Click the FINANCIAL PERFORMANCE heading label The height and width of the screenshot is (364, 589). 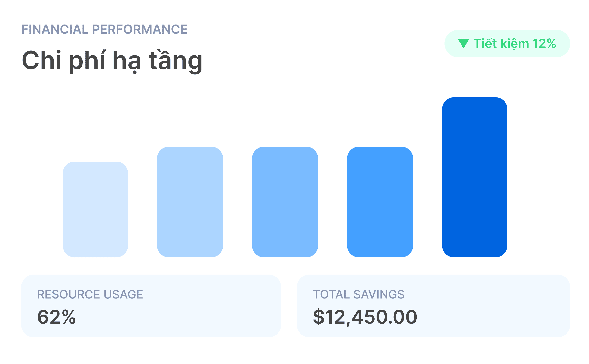pos(104,29)
